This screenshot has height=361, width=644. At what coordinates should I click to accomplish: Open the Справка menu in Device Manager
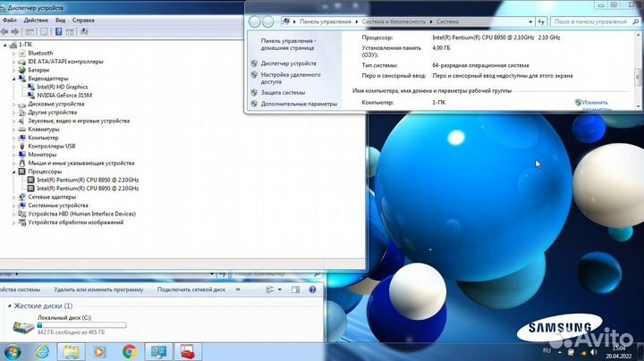83,19
